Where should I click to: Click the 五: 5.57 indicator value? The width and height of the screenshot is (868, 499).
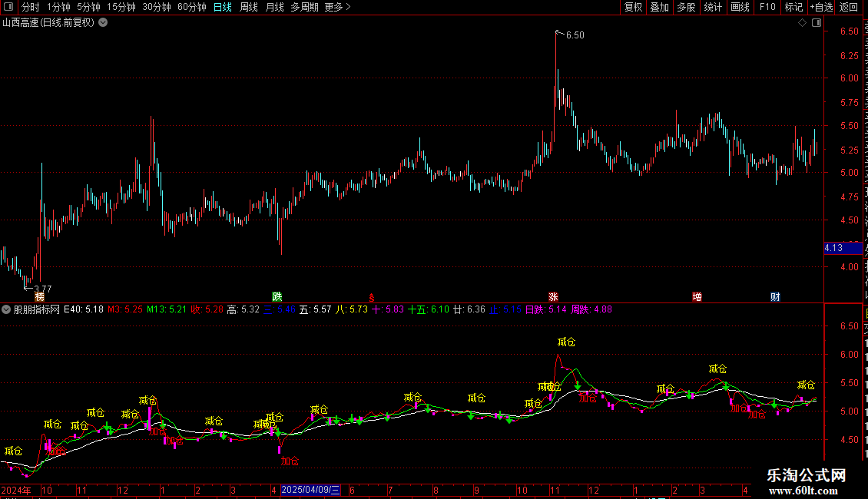click(x=315, y=310)
